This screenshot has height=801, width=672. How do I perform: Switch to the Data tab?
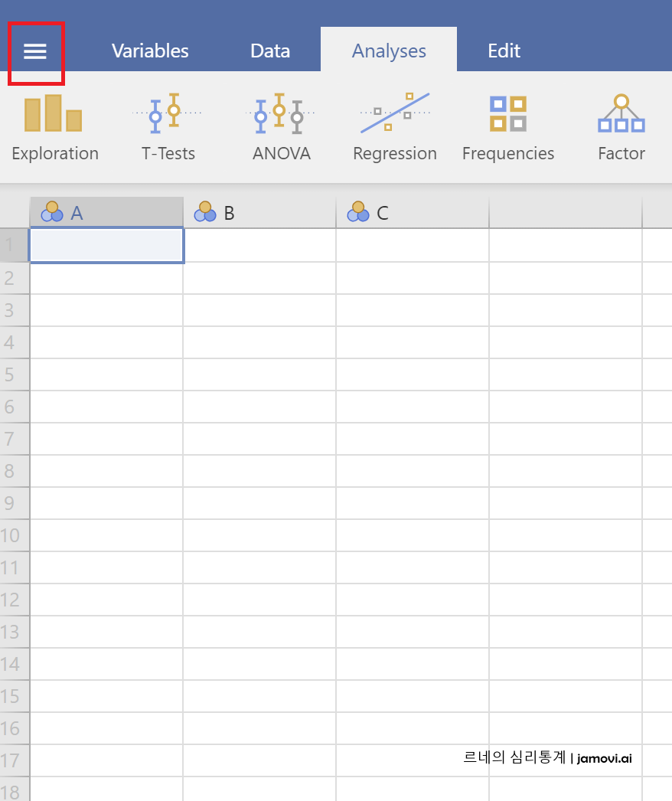(270, 51)
